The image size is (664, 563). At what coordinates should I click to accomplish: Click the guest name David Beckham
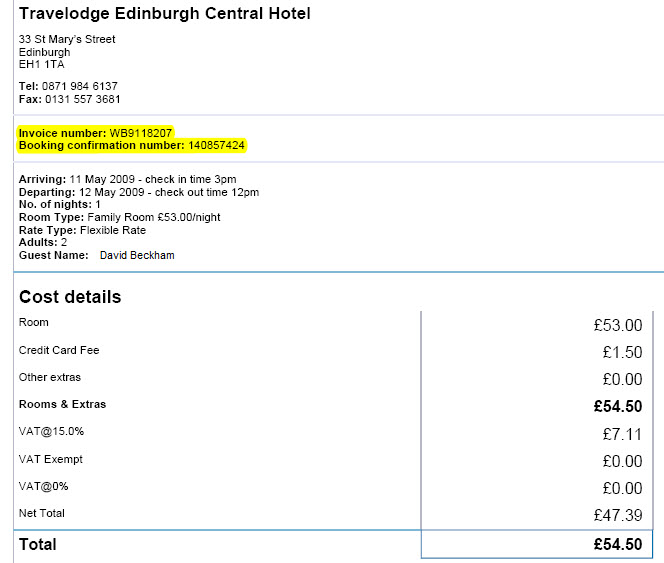point(137,255)
